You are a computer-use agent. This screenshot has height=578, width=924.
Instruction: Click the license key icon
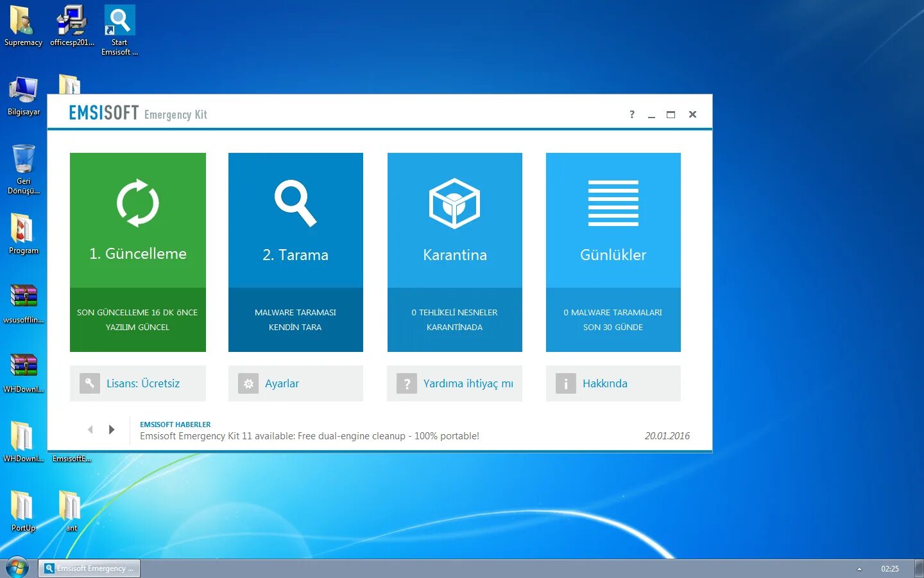pos(90,383)
